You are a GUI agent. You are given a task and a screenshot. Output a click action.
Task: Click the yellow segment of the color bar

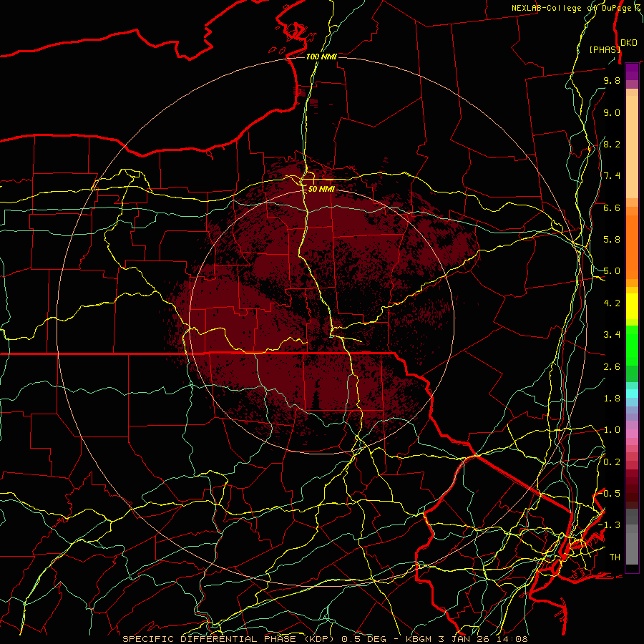click(632, 306)
